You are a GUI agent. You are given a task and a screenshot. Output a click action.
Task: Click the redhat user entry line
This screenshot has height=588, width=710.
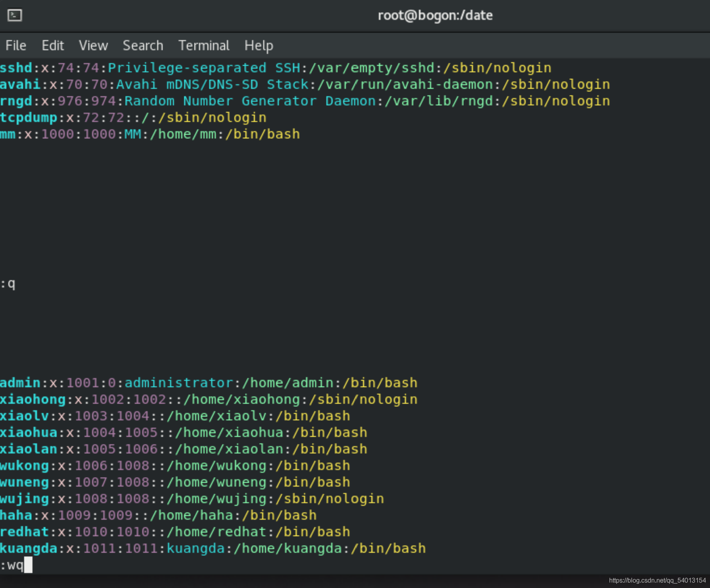(175, 532)
